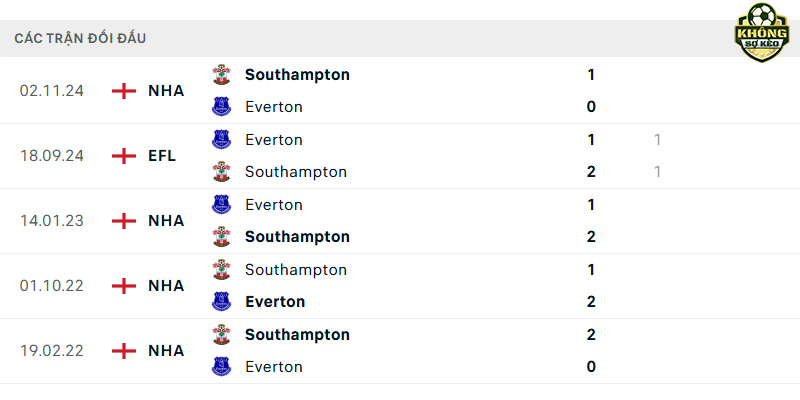Select the 18.09.24 match date
The height and width of the screenshot is (400, 800).
(x=52, y=156)
